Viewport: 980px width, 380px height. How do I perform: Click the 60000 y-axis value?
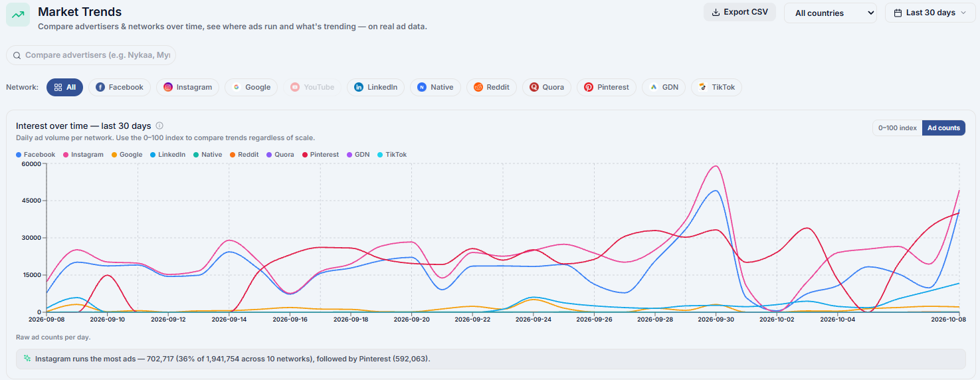point(31,163)
